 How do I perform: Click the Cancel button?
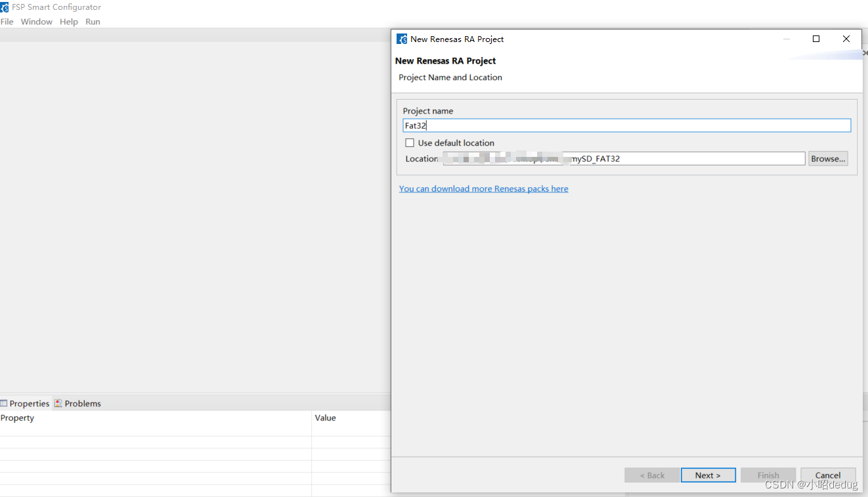click(828, 475)
